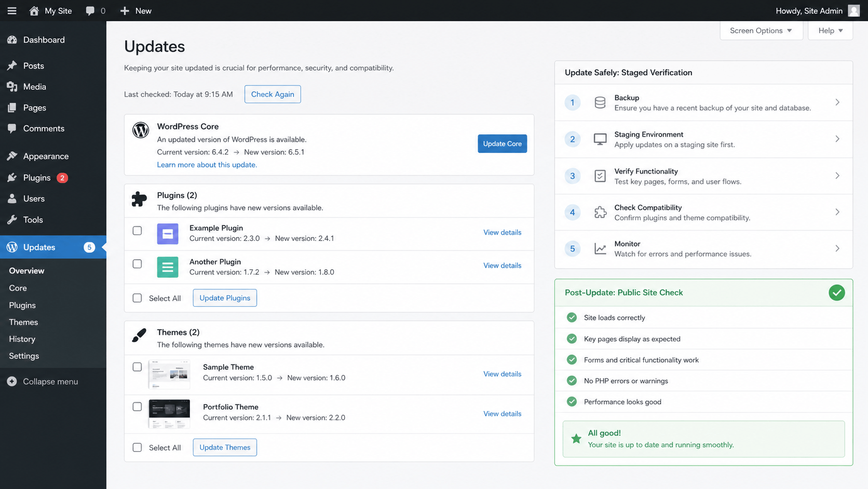Screen dimensions: 868x489
Task: Click the Update Core button
Action: [502, 144]
